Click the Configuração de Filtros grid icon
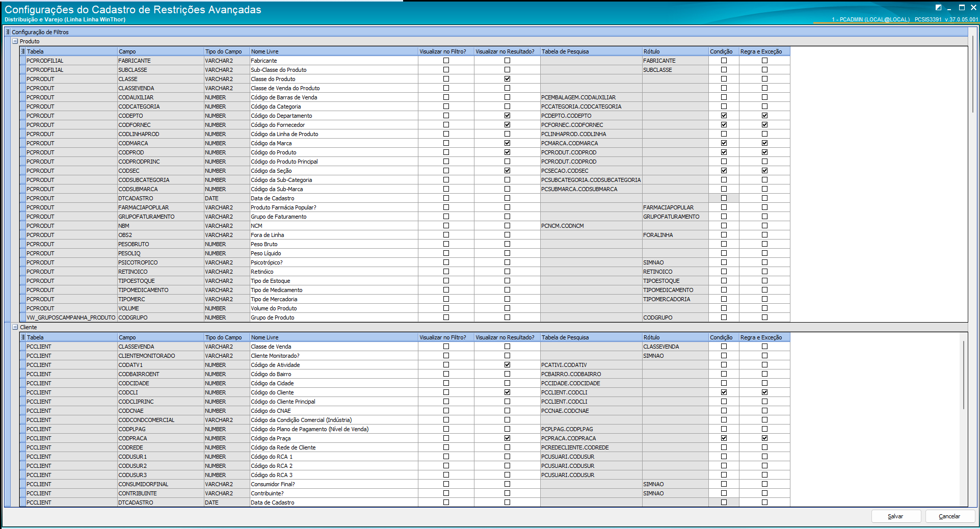 point(8,32)
